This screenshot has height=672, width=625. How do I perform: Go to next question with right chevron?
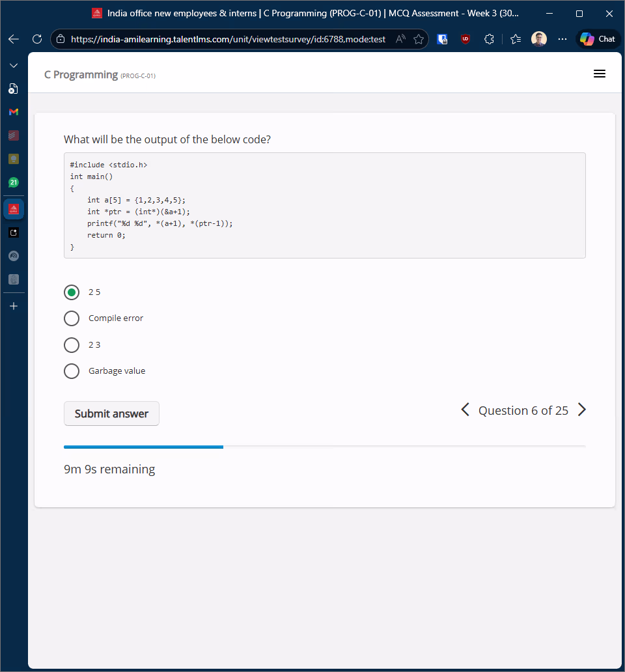click(x=582, y=410)
